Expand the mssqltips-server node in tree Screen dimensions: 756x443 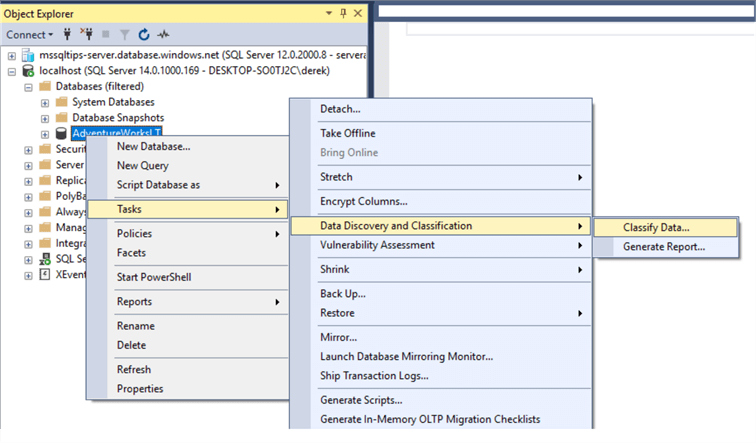[12, 56]
